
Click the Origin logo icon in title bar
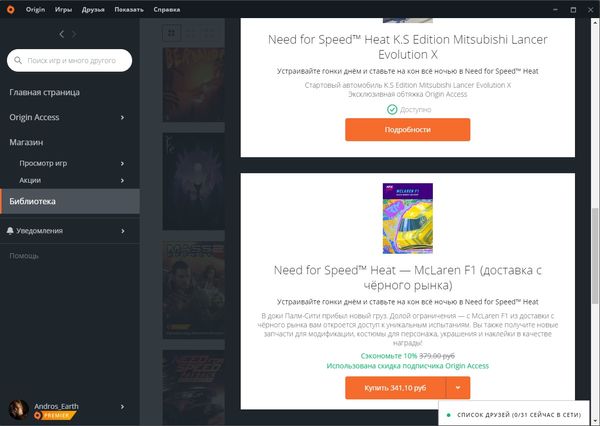(10, 9)
